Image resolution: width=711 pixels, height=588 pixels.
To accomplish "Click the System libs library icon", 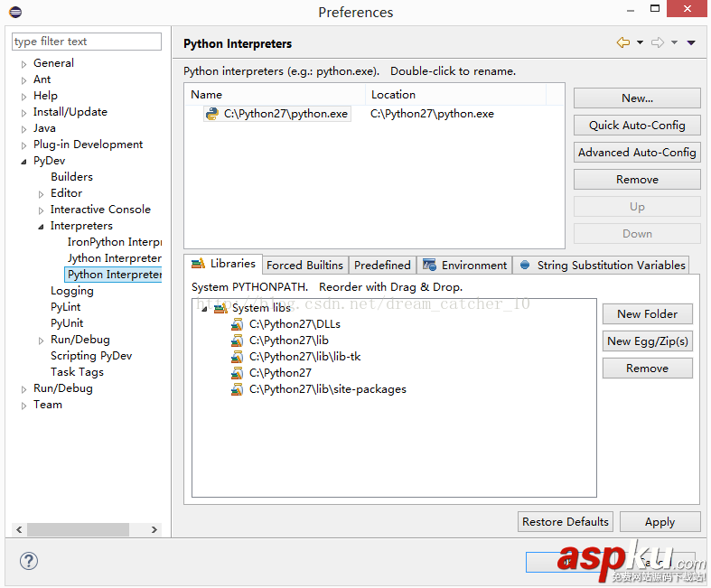I will coord(220,308).
